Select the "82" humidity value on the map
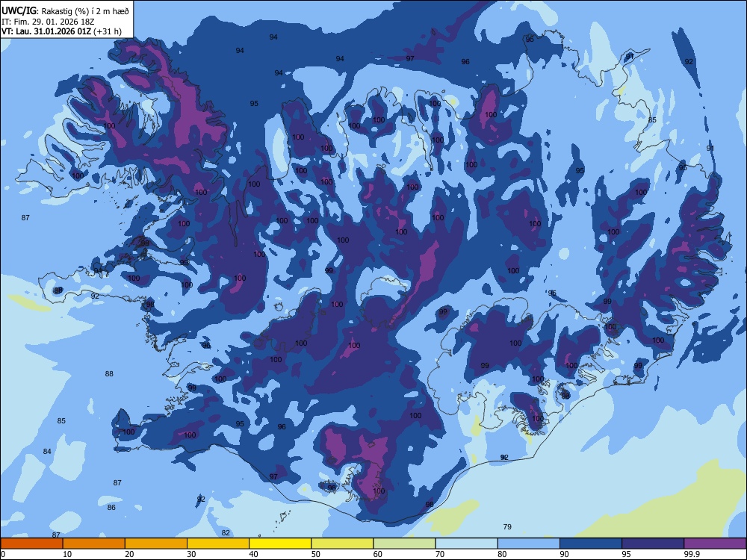This screenshot has width=747, height=560. click(226, 533)
